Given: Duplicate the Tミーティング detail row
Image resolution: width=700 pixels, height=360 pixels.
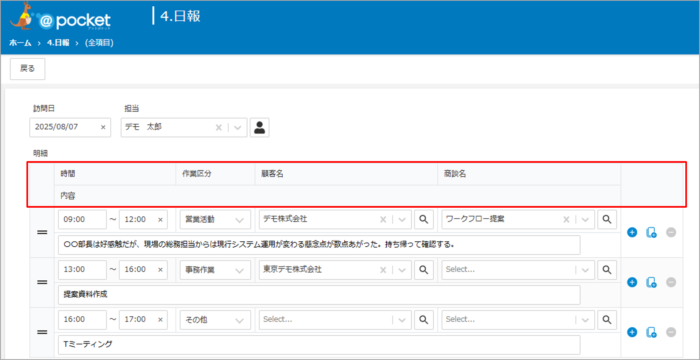Looking at the screenshot, I should point(651,332).
